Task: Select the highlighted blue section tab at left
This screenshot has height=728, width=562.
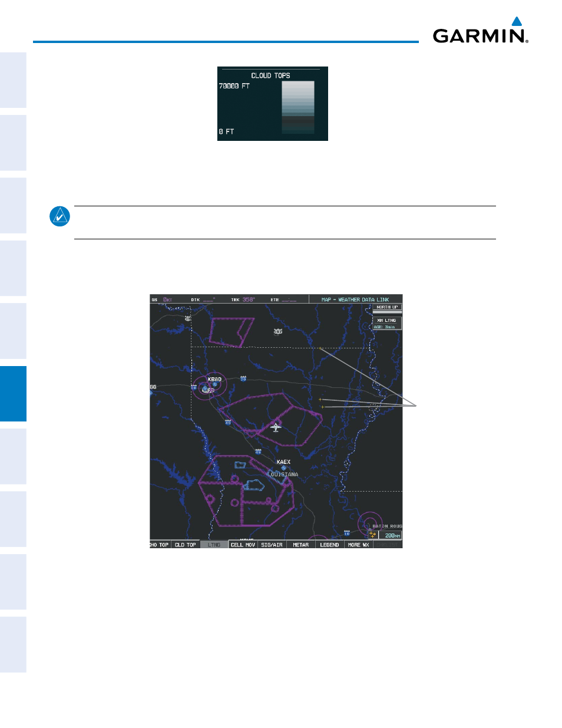Action: pyautogui.click(x=13, y=394)
